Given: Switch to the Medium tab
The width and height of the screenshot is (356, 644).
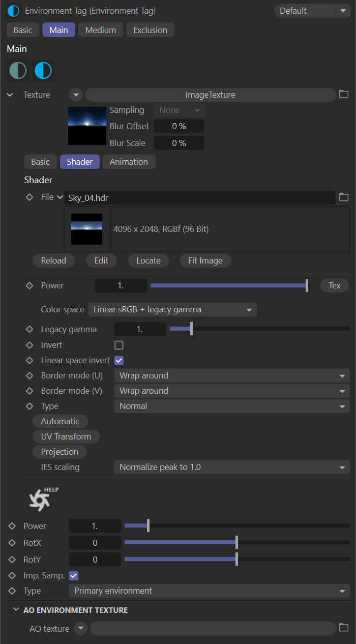Looking at the screenshot, I should point(101,30).
